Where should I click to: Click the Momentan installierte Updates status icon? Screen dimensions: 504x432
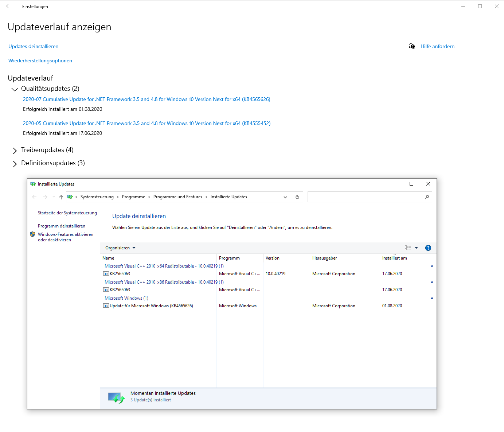117,398
